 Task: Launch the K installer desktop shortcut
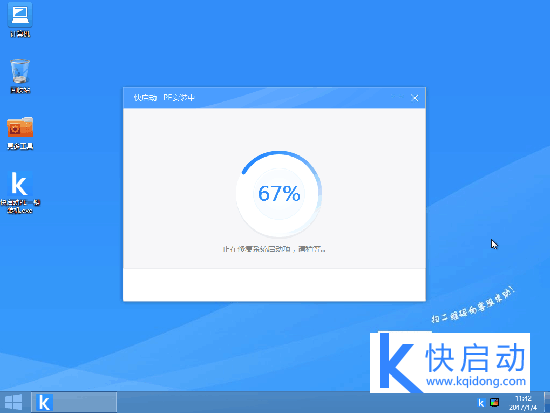(20, 192)
